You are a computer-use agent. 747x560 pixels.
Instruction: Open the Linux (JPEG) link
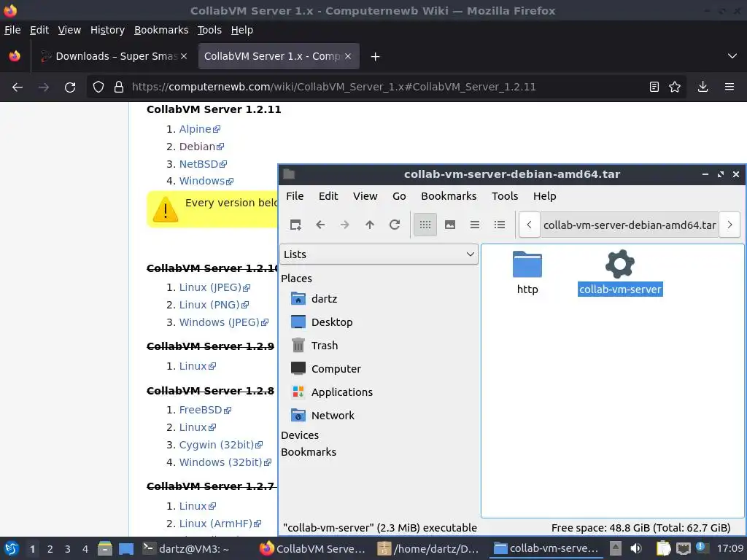[214, 287]
